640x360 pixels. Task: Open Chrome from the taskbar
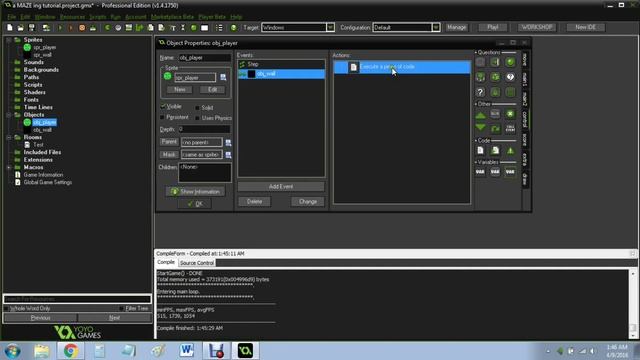point(71,351)
